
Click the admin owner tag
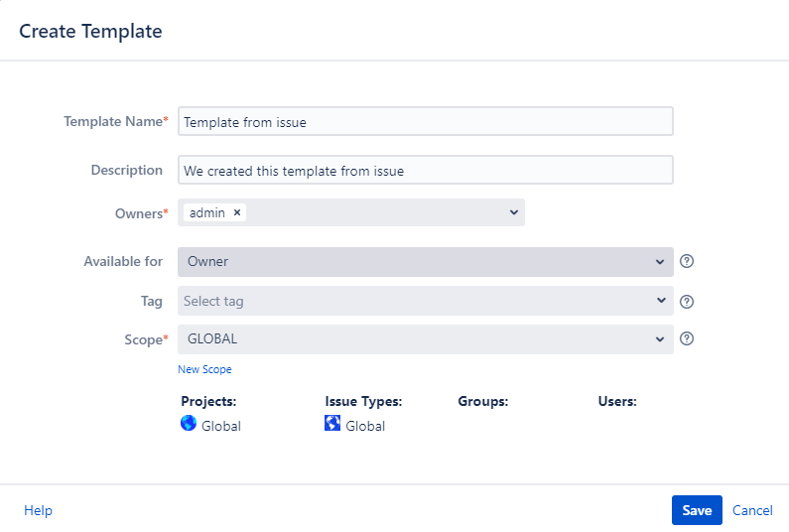click(x=206, y=212)
